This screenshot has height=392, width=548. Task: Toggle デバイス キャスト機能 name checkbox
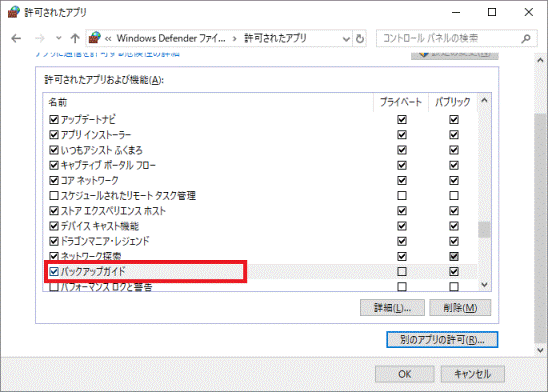coord(54,226)
